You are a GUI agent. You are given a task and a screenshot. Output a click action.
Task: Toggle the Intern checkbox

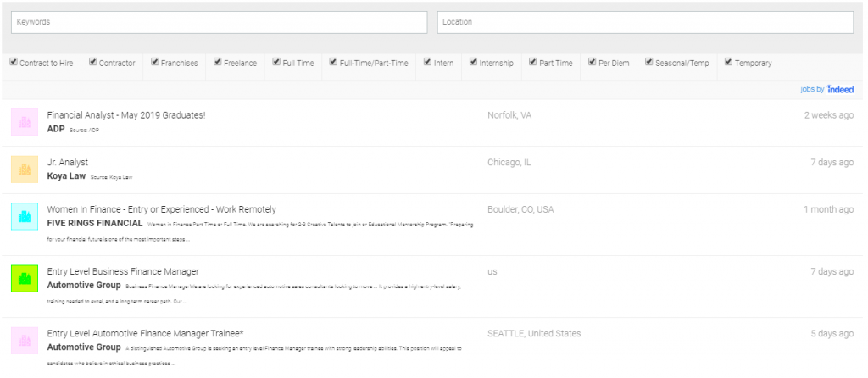pyautogui.click(x=428, y=62)
